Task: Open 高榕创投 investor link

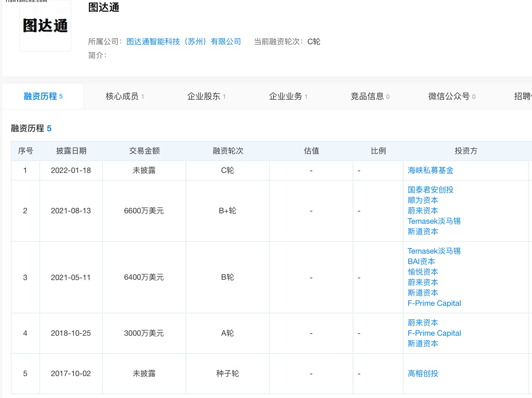Action: tap(423, 374)
